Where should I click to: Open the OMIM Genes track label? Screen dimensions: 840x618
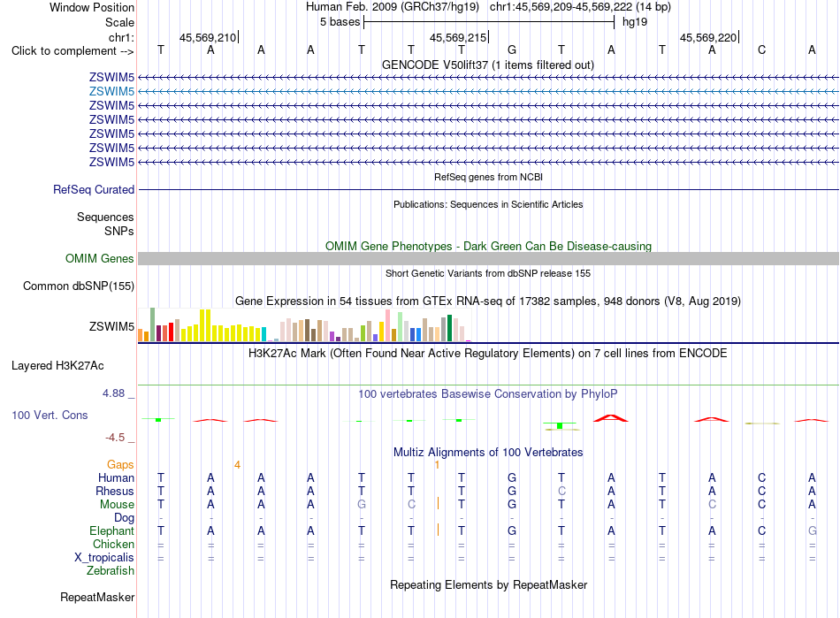coord(100,259)
